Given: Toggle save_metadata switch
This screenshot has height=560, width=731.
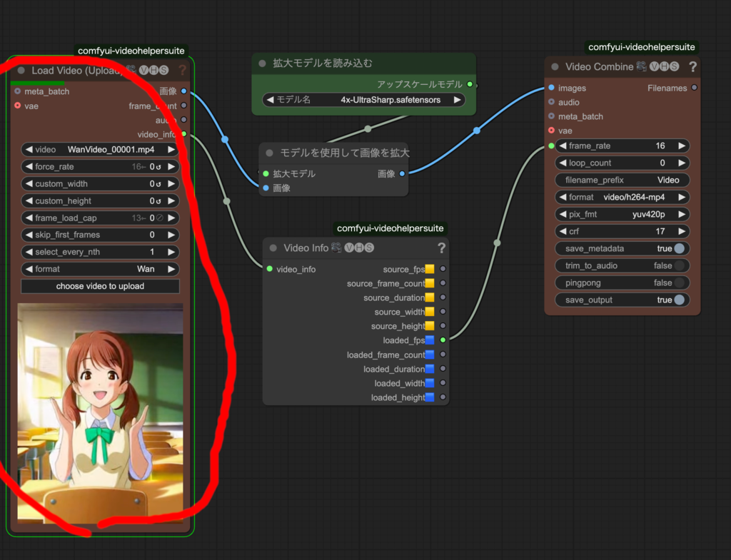Looking at the screenshot, I should pyautogui.click(x=680, y=248).
